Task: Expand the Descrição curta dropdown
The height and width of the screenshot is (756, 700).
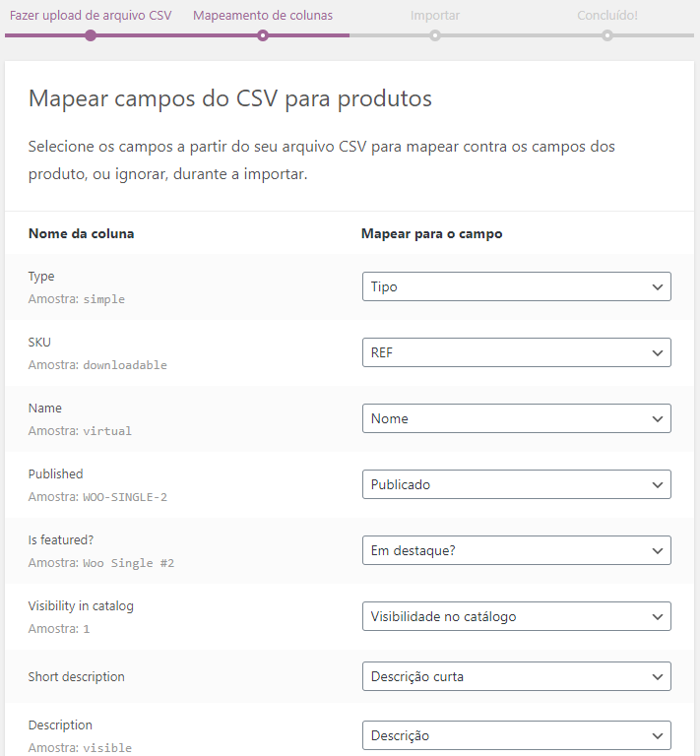Action: click(516, 676)
